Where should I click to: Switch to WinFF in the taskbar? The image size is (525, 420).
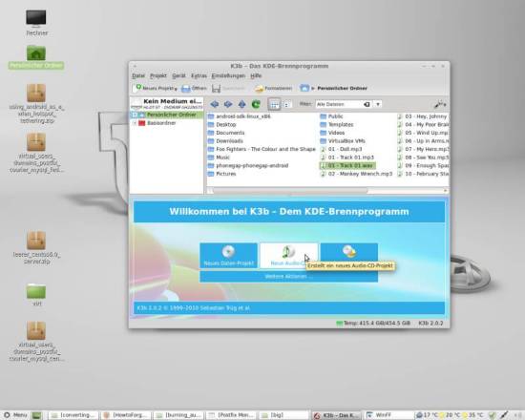point(389,415)
